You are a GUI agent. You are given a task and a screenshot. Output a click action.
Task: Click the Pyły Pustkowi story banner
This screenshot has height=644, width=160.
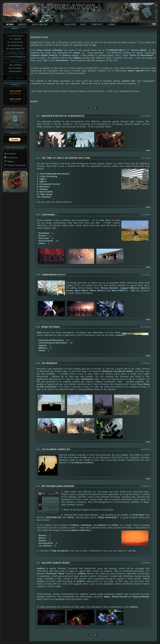click(x=15, y=119)
